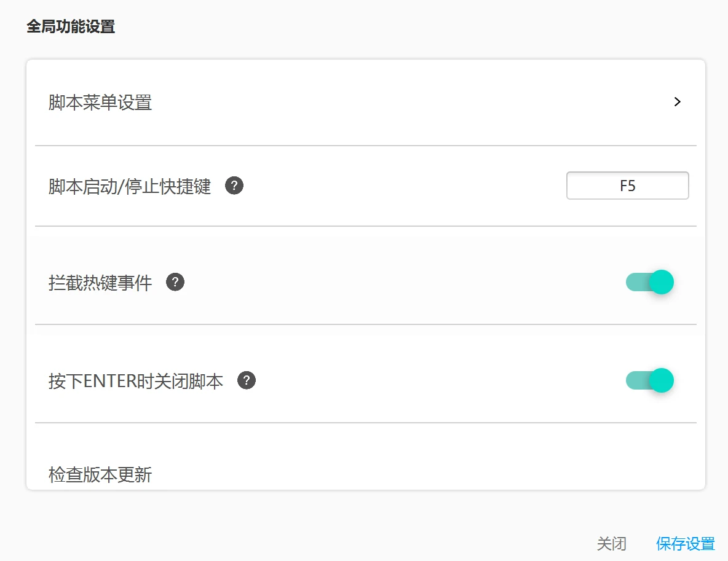Click the pale track of ENTER switch
Screen dimensions: 728x561
click(637, 380)
